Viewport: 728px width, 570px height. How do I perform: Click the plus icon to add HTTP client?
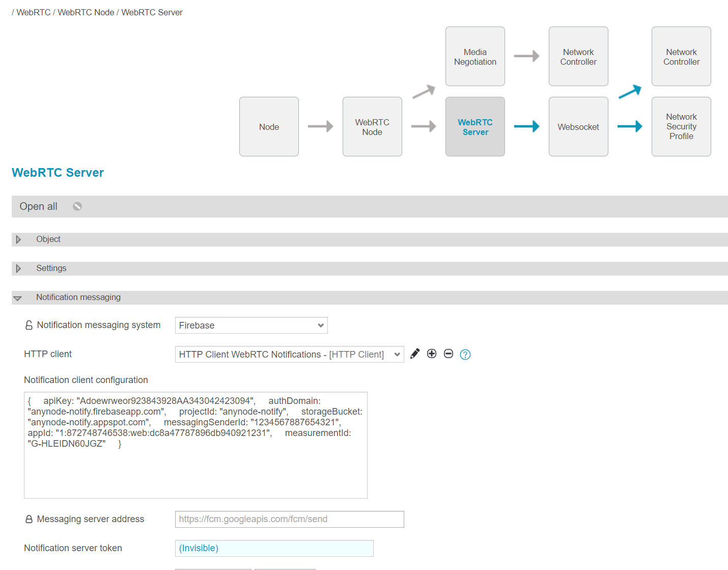pos(432,354)
